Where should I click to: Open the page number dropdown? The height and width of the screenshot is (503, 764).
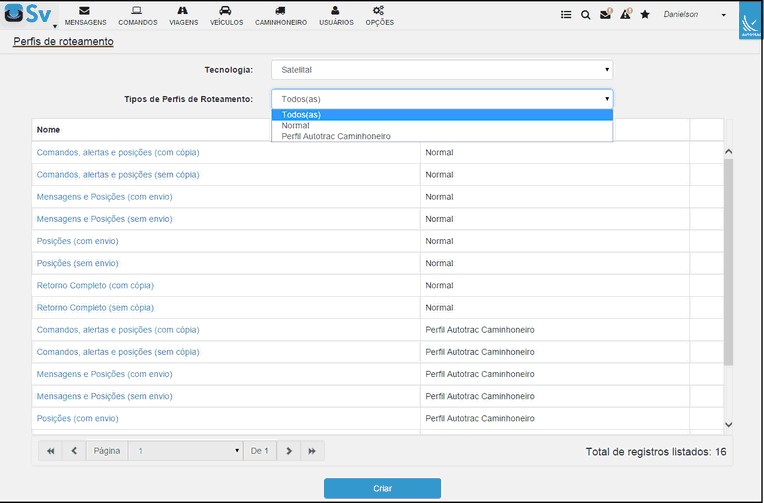pos(186,451)
